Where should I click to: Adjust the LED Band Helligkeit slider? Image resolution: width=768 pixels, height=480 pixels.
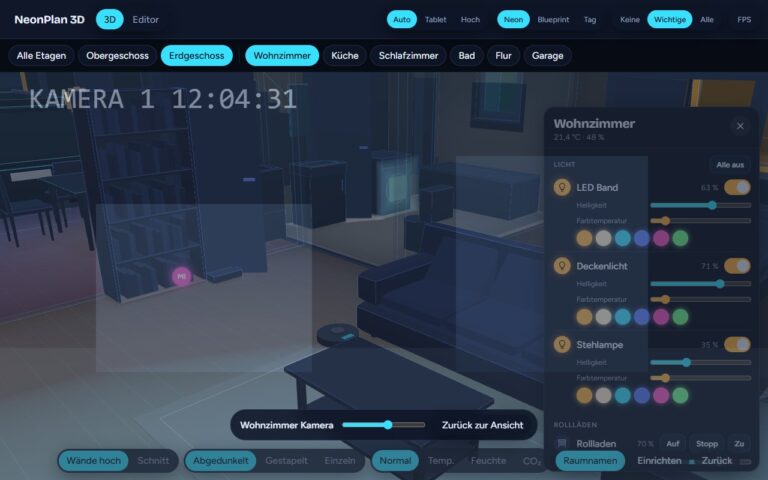(x=700, y=205)
